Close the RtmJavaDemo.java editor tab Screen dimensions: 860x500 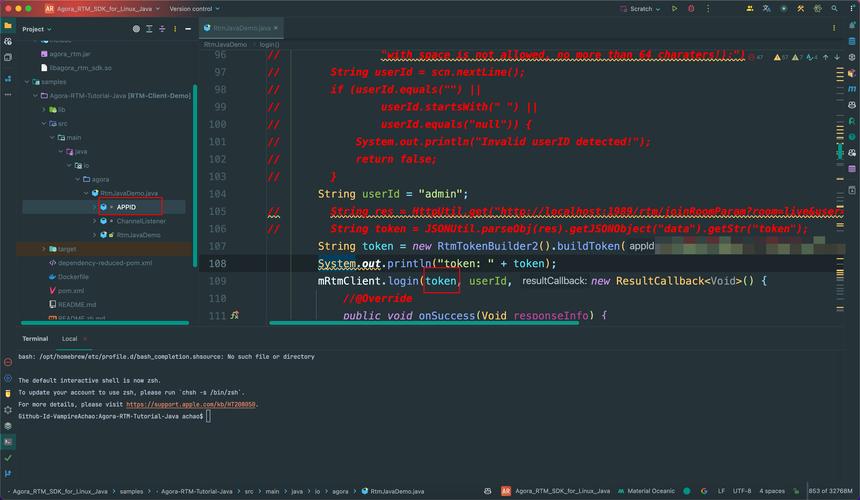pyautogui.click(x=277, y=29)
